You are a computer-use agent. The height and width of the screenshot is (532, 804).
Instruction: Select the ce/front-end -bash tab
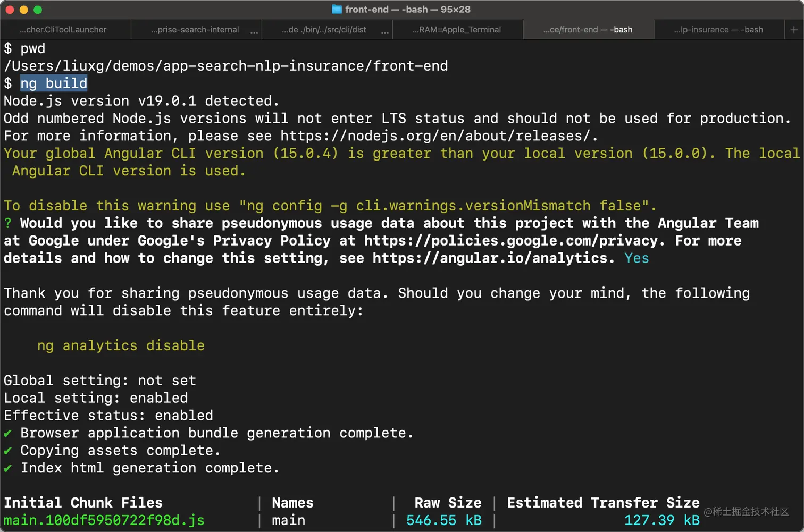click(588, 30)
